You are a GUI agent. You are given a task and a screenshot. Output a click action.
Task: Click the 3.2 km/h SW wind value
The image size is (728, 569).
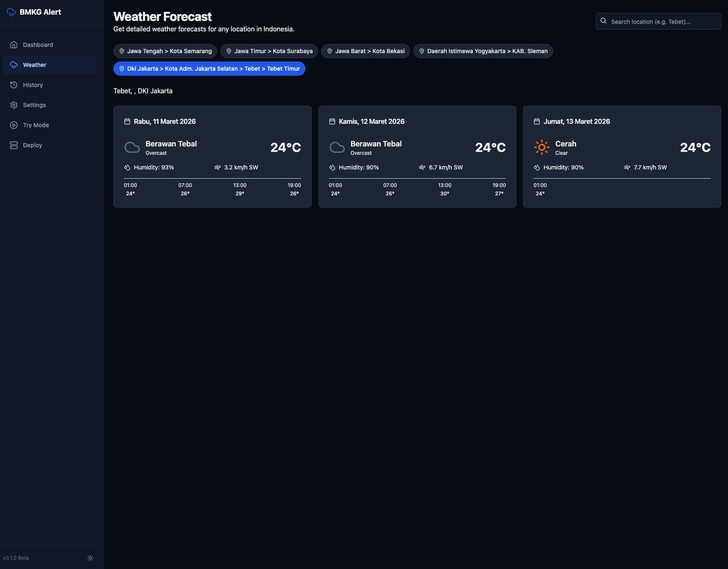coord(241,167)
